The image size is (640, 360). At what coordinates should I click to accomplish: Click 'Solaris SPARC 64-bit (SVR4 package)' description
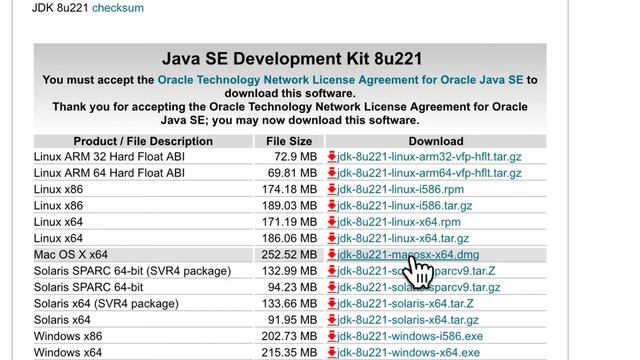(x=132, y=271)
